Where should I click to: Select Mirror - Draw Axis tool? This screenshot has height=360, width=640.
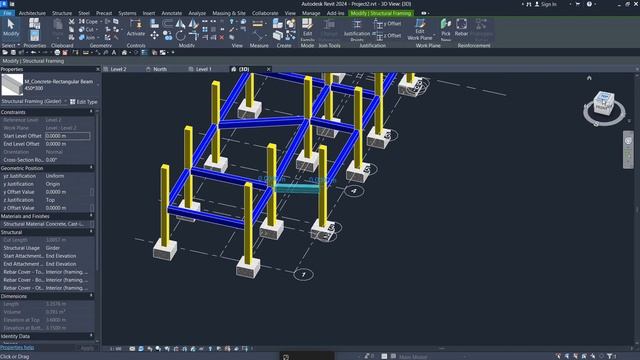(x=193, y=23)
